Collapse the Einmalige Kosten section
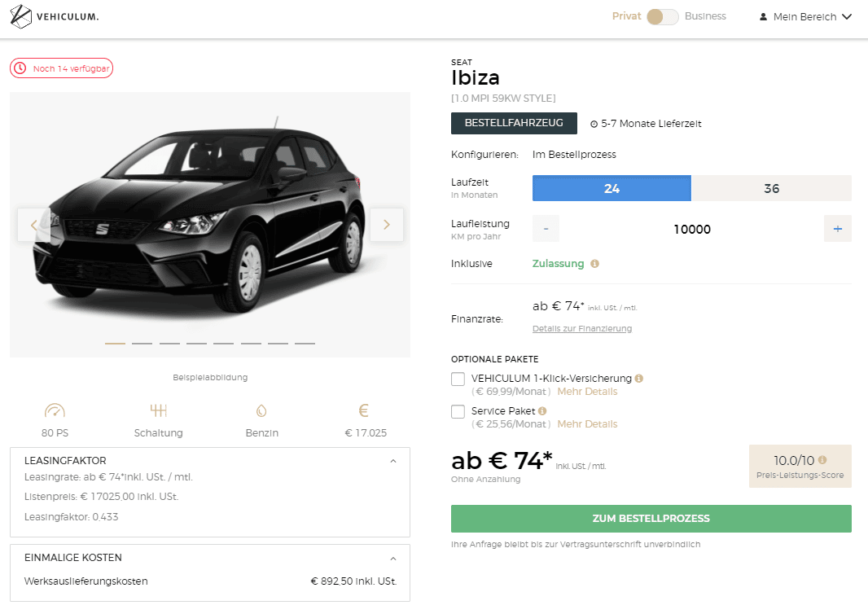The width and height of the screenshot is (868, 614). pos(393,559)
